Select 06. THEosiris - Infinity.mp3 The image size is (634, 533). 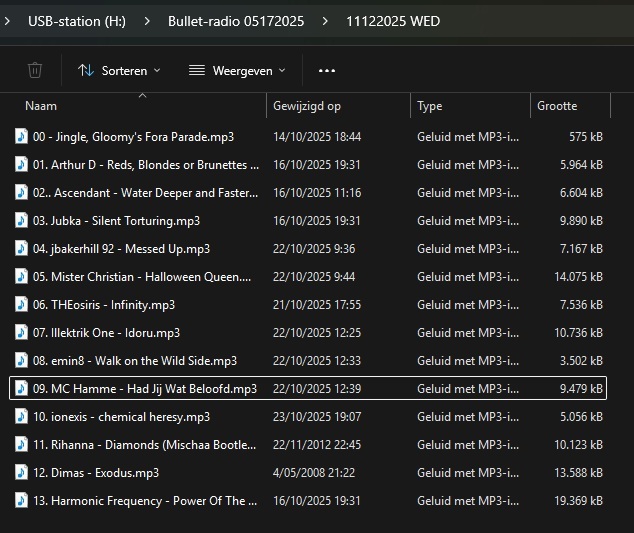tap(104, 305)
